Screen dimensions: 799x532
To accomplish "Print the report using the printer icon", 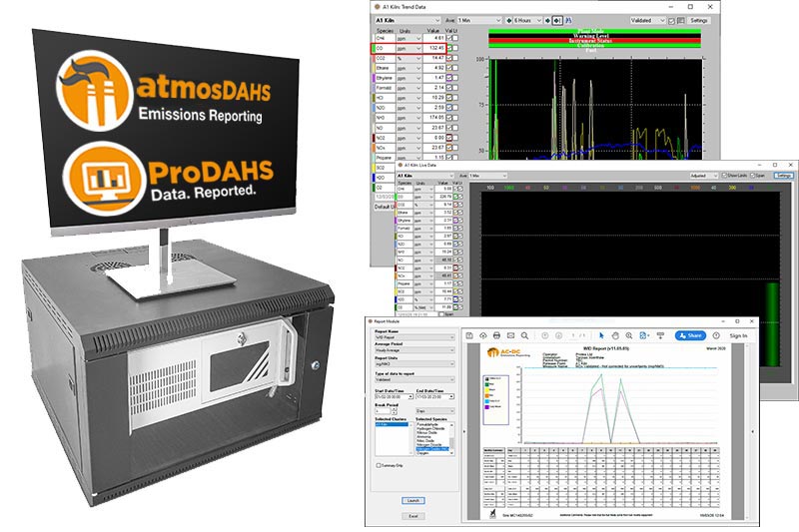I will point(496,336).
